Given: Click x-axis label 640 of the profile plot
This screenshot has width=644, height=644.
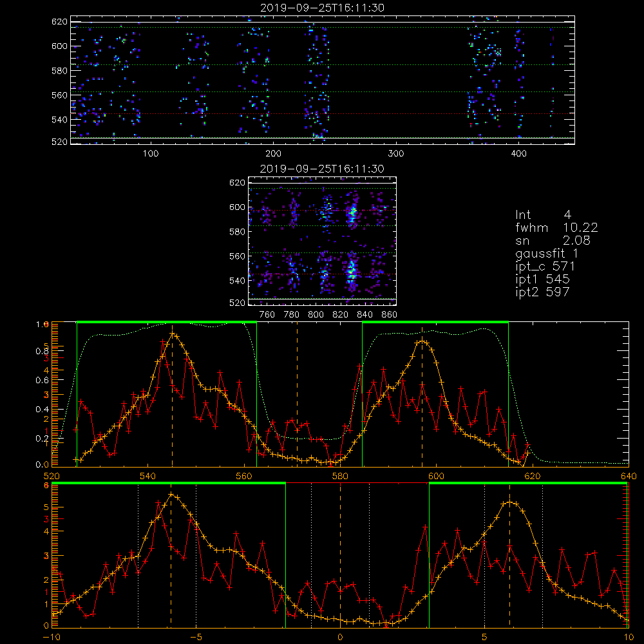Looking at the screenshot, I should click(x=629, y=476).
